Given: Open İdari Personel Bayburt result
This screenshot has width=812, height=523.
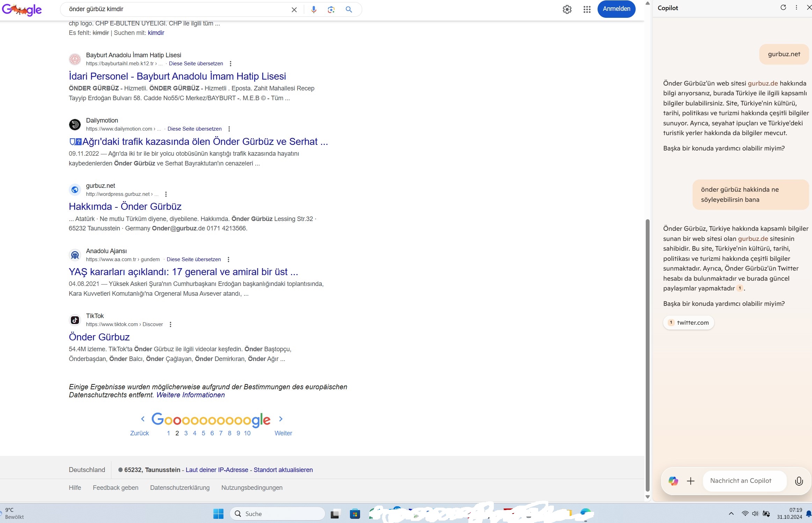Looking at the screenshot, I should pyautogui.click(x=177, y=76).
